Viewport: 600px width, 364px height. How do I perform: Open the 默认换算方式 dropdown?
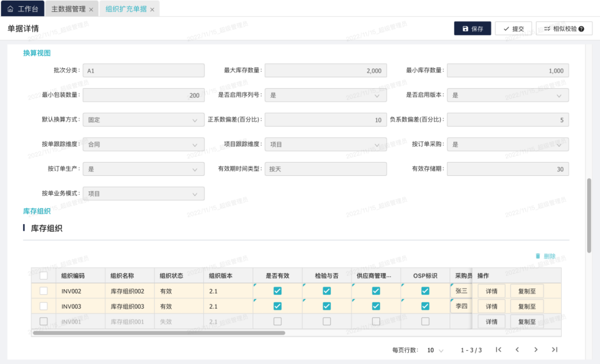[x=143, y=120]
